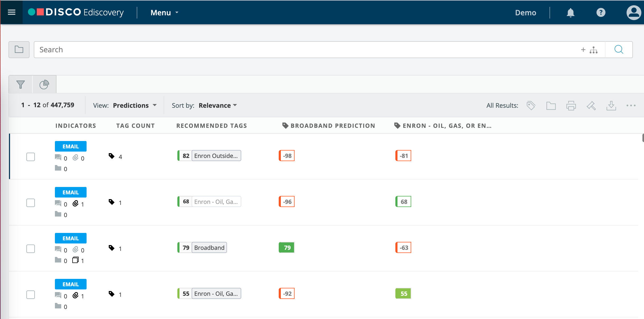This screenshot has width=644, height=319.
Task: Open the user account avatar
Action: coord(634,13)
